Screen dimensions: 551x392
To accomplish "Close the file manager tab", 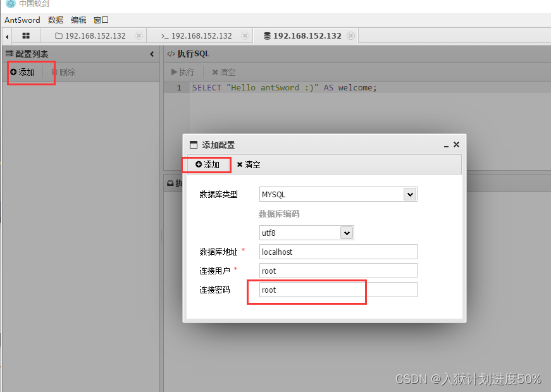I will point(139,36).
